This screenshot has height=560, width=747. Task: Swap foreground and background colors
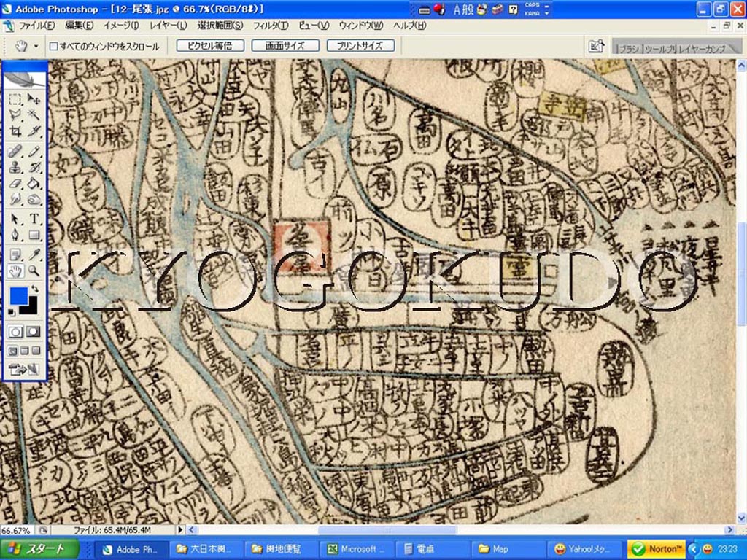tap(35, 289)
